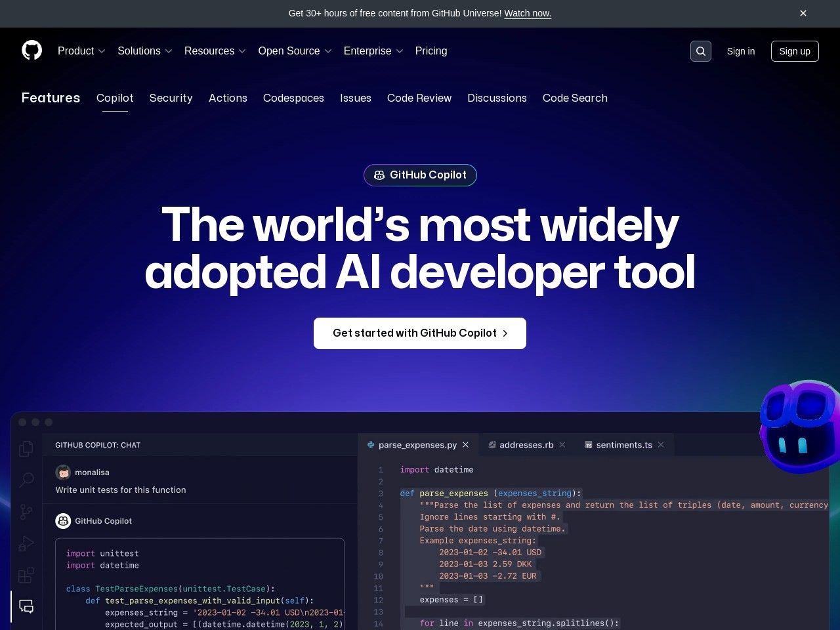Click the 'expenses = []' code line

tap(451, 600)
